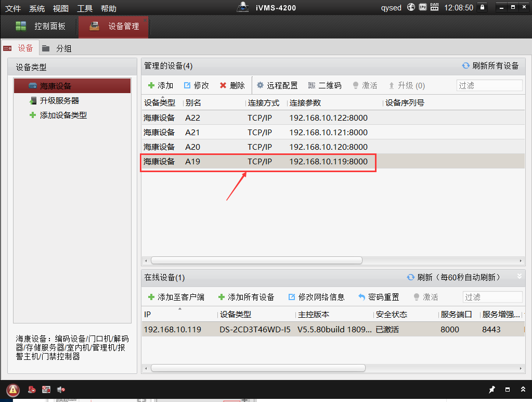The width and height of the screenshot is (532, 402).
Task: Click 远程配置 remote configuration button
Action: (277, 85)
